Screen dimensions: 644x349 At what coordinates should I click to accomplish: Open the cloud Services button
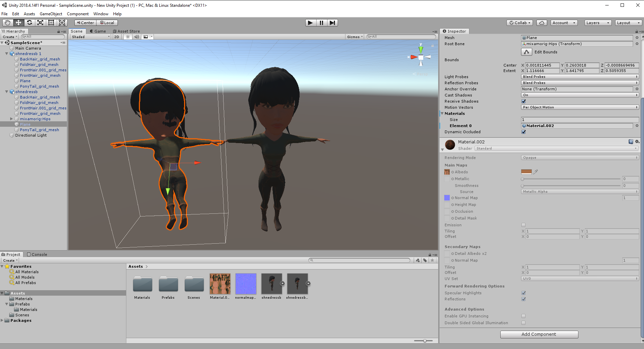tap(542, 23)
